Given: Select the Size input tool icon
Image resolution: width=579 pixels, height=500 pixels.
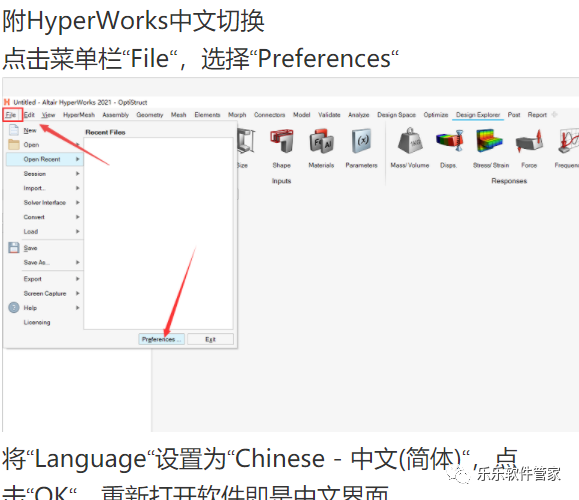Looking at the screenshot, I should pyautogui.click(x=246, y=141).
